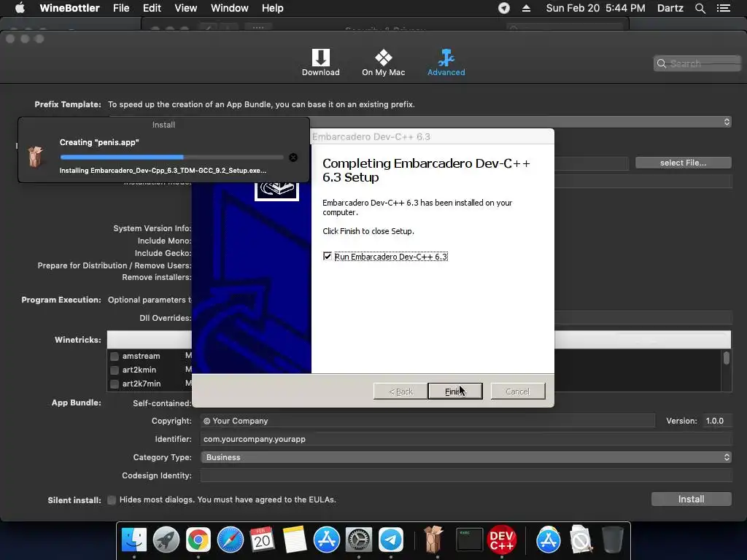Open the Edit menu

(x=152, y=8)
